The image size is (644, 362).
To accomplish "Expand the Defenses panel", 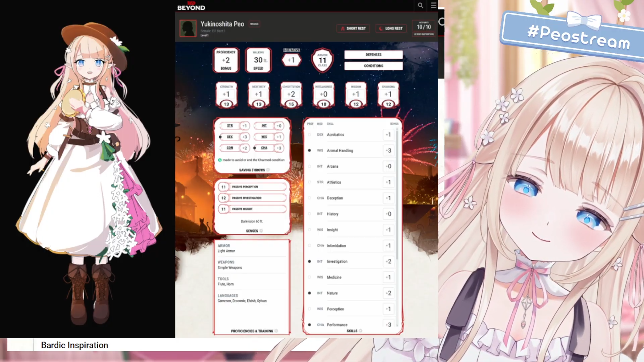I will click(x=373, y=55).
